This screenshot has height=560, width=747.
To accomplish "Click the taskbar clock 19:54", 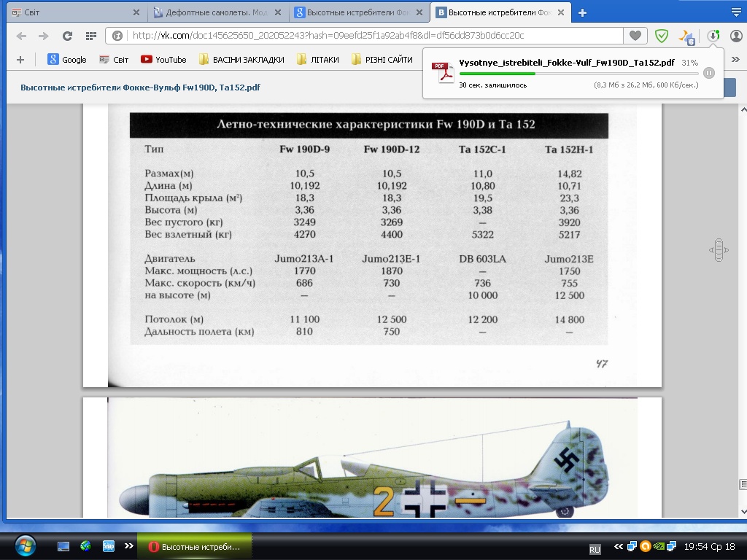I will pyautogui.click(x=709, y=547).
